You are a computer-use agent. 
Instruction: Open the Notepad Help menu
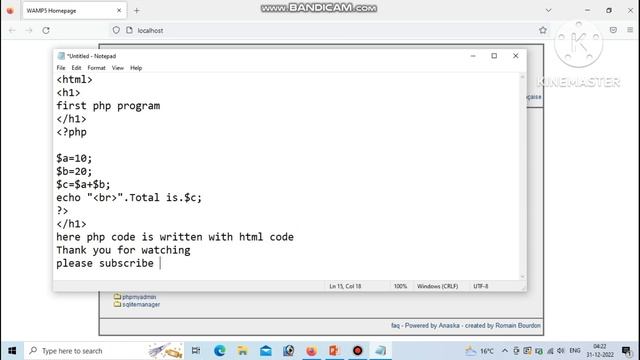click(136, 68)
